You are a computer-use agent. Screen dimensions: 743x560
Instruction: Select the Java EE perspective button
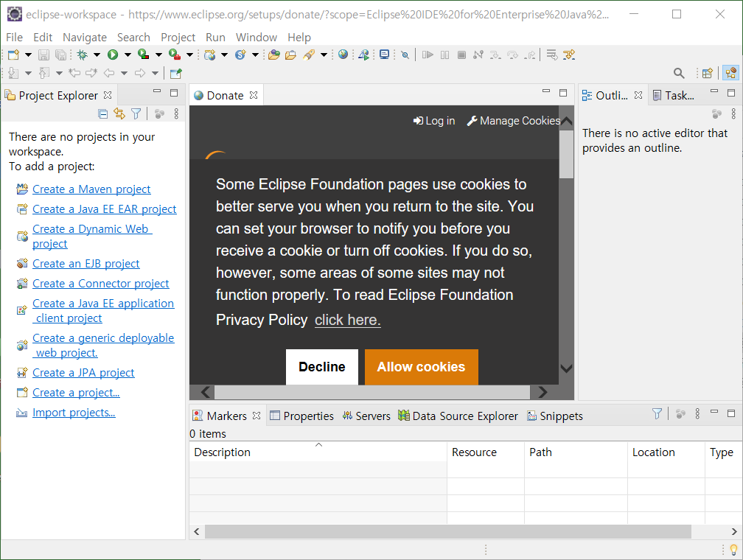point(731,73)
